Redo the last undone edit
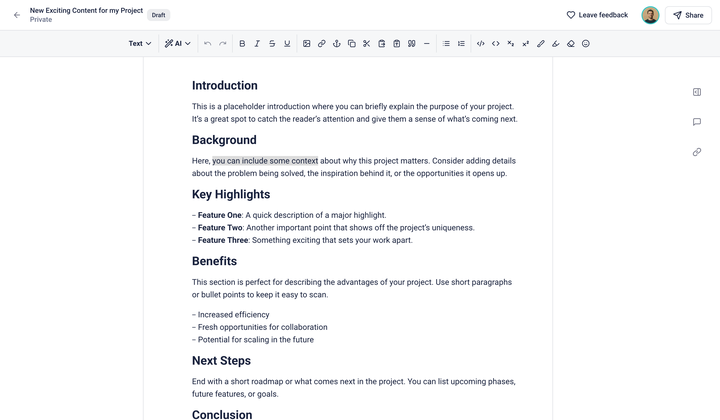This screenshot has height=420, width=720. pos(223,44)
